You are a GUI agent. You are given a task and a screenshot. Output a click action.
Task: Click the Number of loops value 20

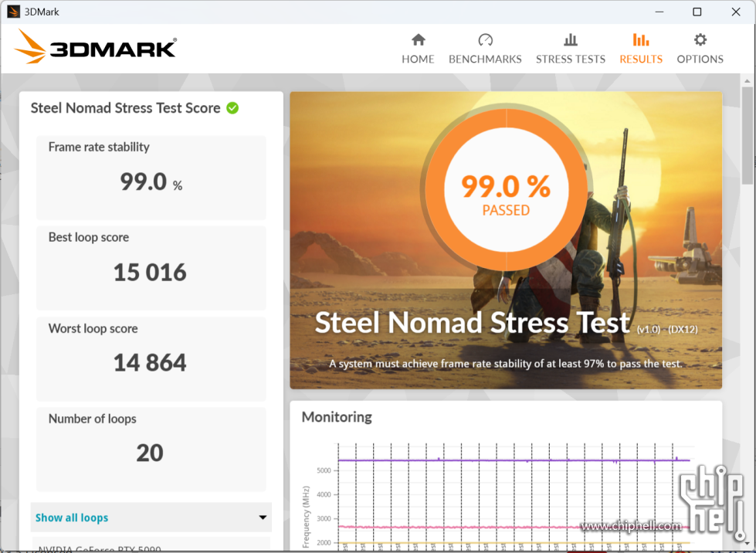150,453
